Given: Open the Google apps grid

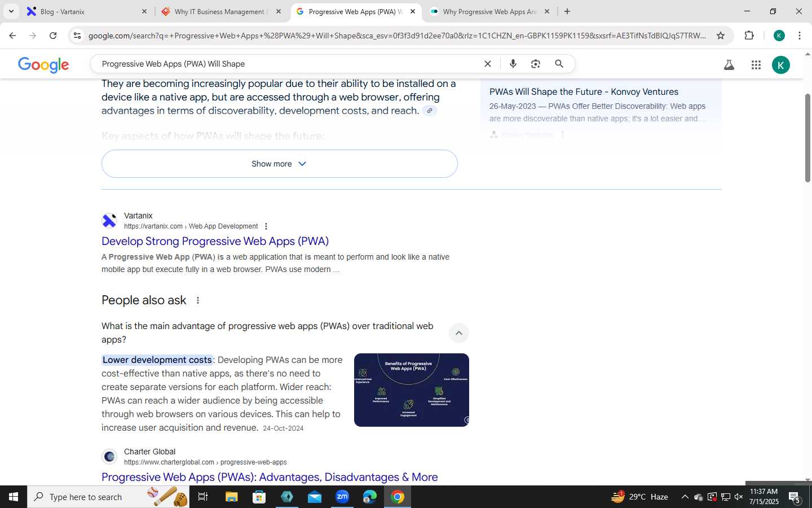Looking at the screenshot, I should click(756, 65).
